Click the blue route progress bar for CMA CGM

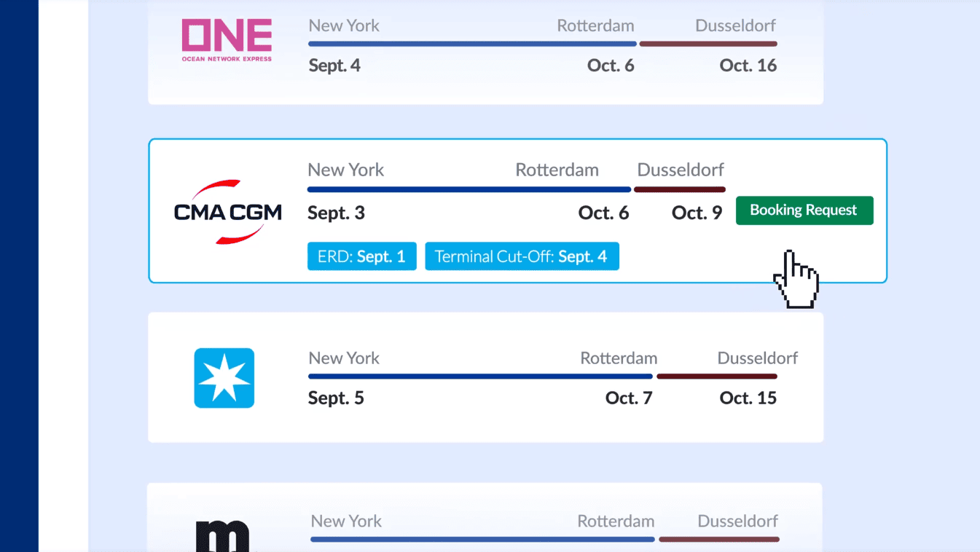pyautogui.click(x=469, y=189)
